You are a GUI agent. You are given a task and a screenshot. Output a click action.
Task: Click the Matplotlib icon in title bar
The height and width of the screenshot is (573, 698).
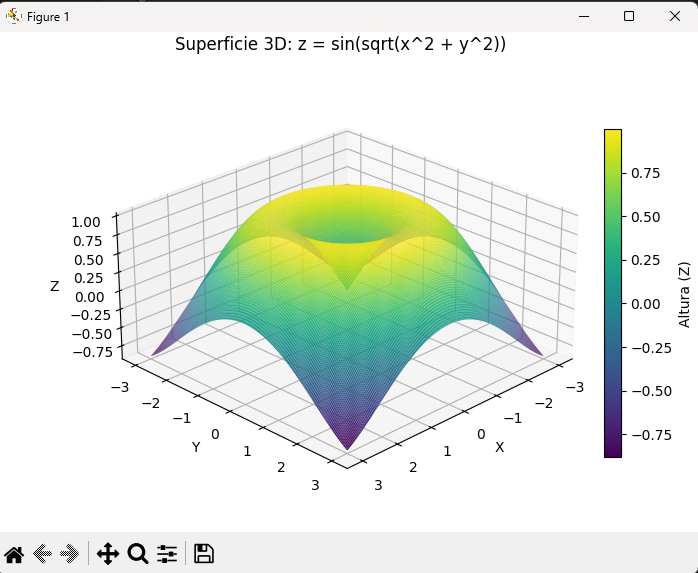tap(14, 16)
